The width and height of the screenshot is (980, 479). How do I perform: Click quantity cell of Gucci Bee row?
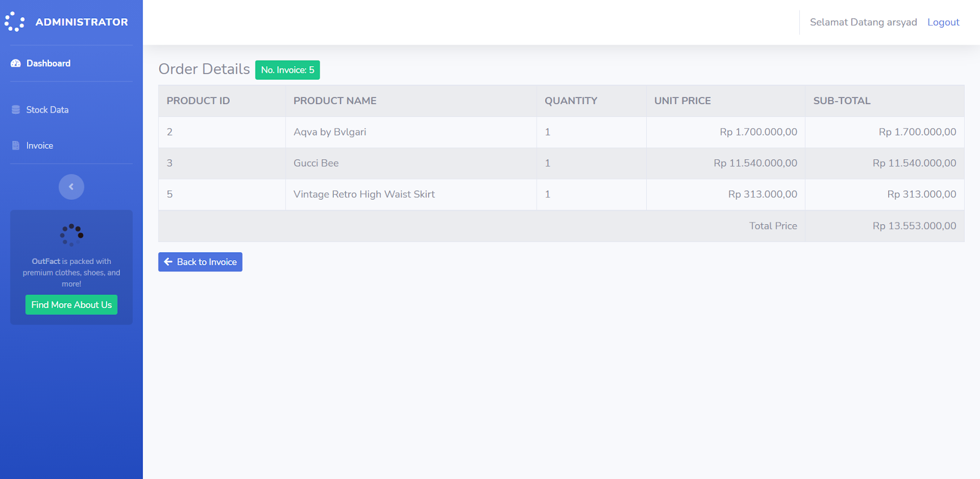click(591, 163)
